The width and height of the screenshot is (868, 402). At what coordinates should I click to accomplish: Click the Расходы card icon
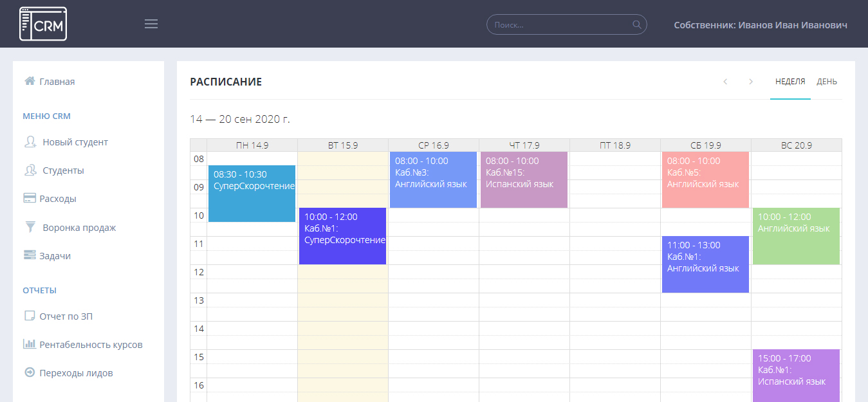coord(30,199)
